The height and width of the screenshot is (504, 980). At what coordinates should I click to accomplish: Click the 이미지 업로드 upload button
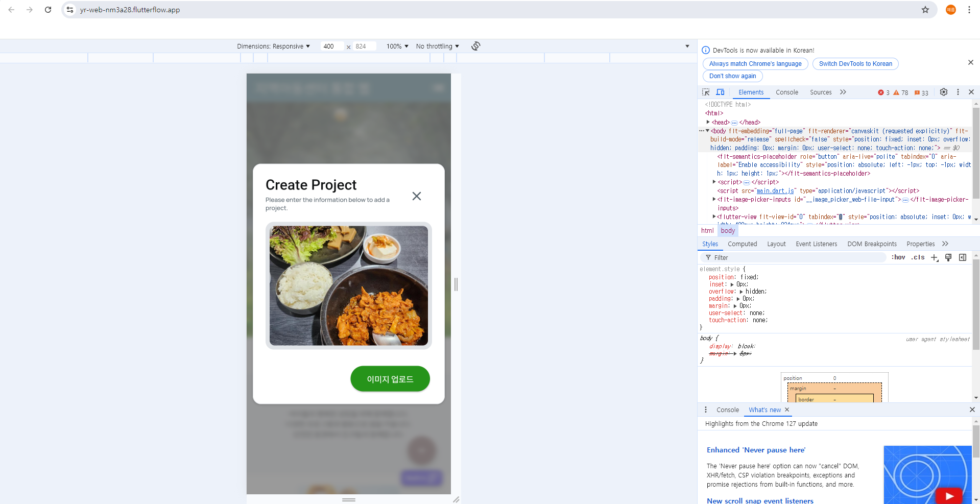click(x=390, y=379)
